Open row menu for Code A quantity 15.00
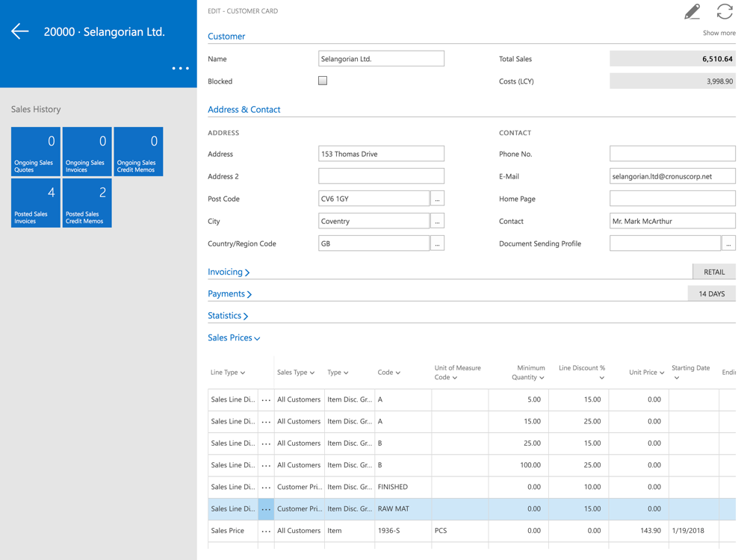The width and height of the screenshot is (747, 560). click(267, 421)
